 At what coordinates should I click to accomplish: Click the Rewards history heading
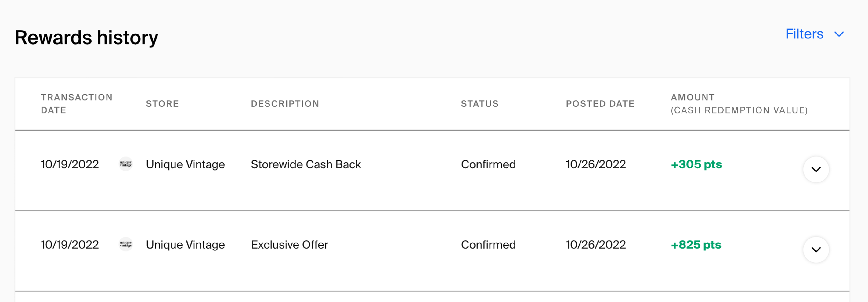coord(86,37)
